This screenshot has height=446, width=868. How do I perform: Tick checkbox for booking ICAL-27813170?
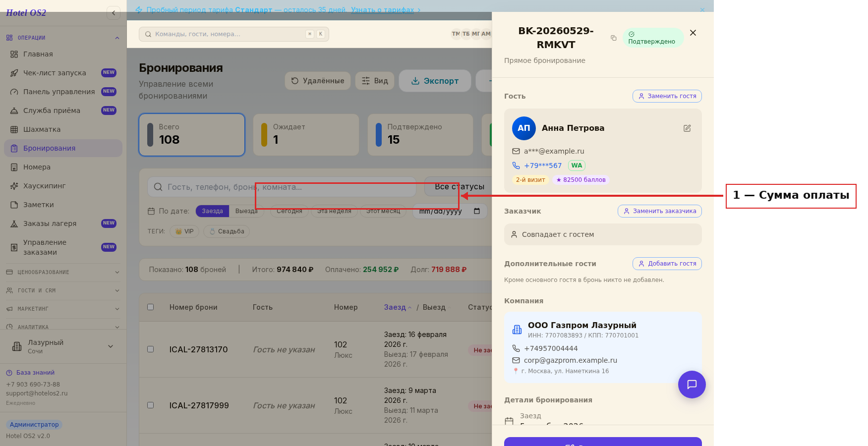150,349
